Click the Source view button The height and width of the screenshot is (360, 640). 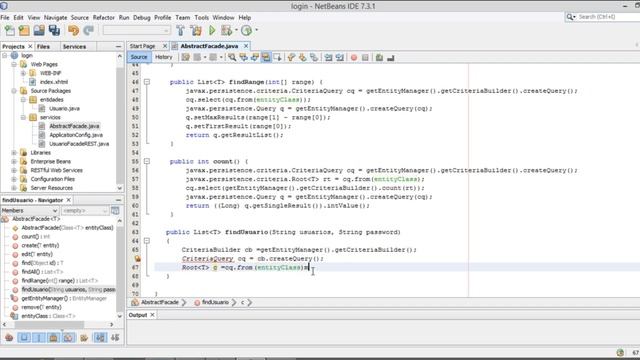click(139, 57)
